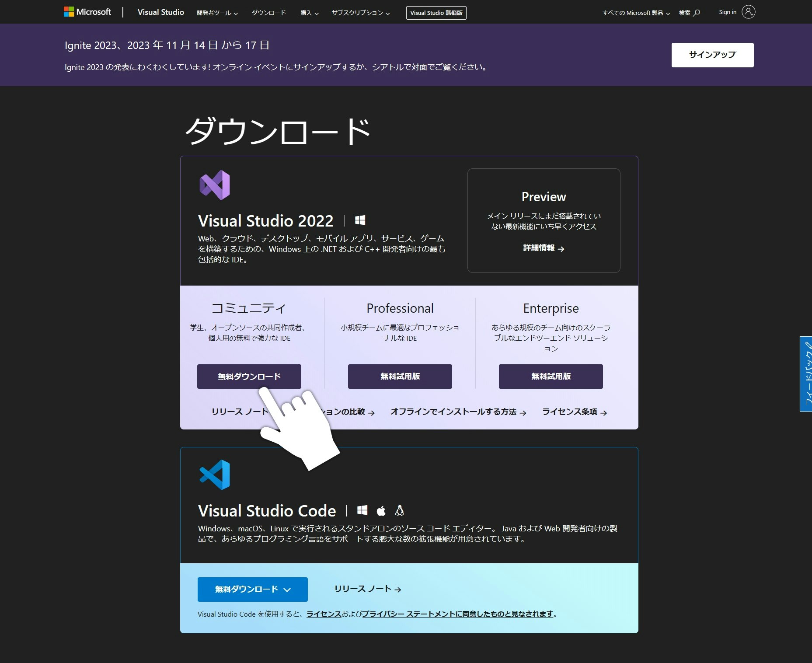
Task: Expand すべての Microsoft 製品 dropdown
Action: [636, 13]
